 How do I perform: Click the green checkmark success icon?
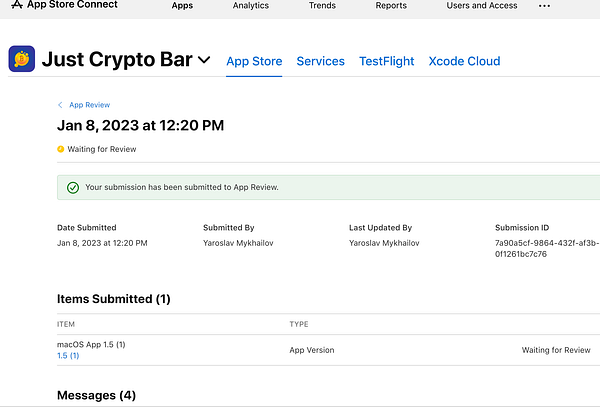(73, 188)
